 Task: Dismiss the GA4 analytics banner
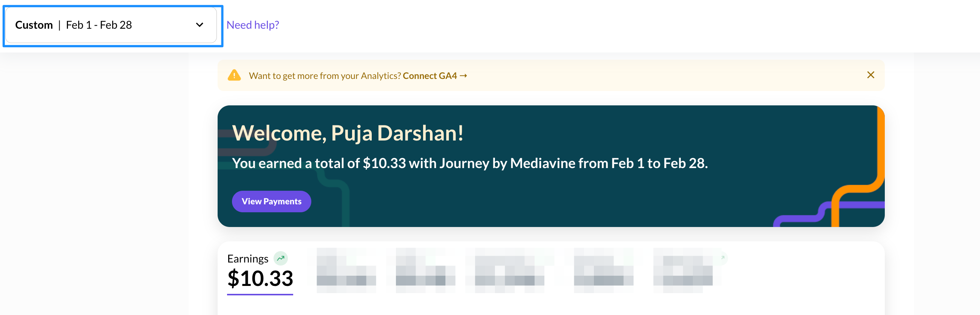tap(870, 75)
